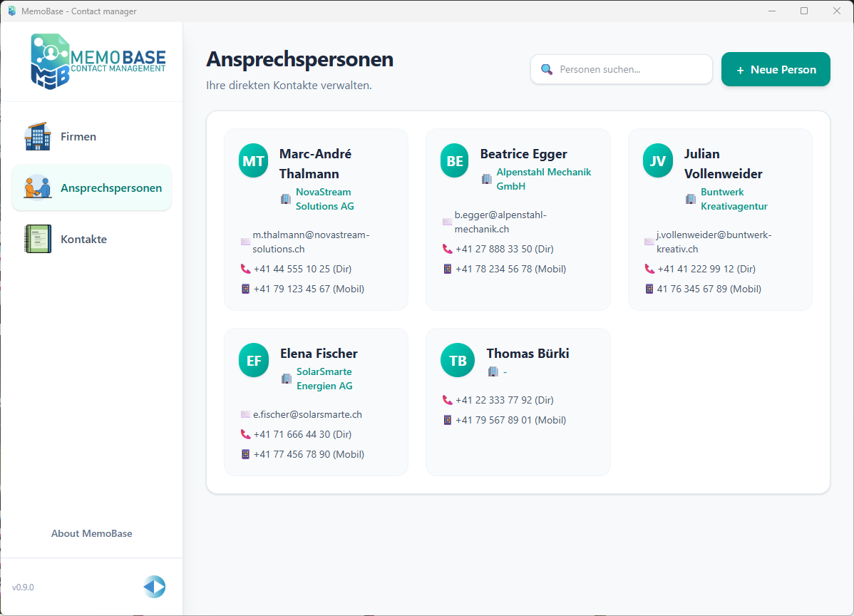Click the name Thomas Bürki
Screen dimensions: 854x616
click(528, 354)
